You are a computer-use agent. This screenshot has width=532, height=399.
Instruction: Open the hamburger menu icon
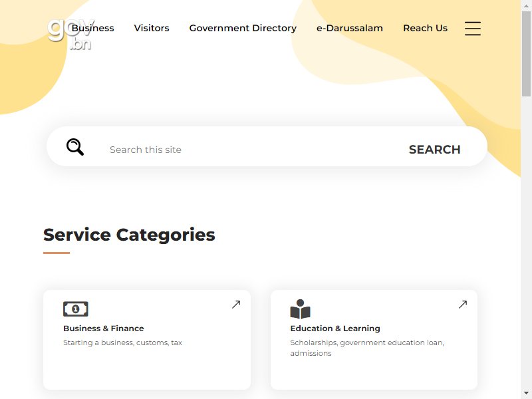tap(473, 28)
